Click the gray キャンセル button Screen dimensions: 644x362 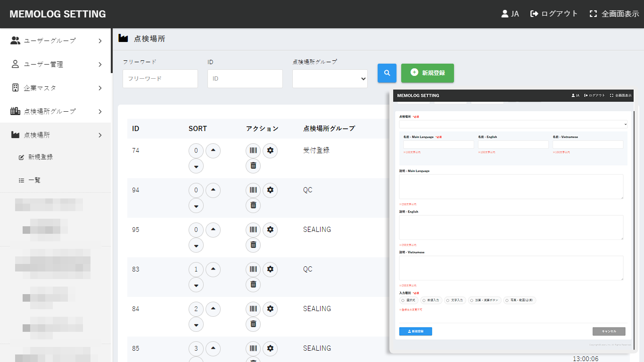(609, 331)
